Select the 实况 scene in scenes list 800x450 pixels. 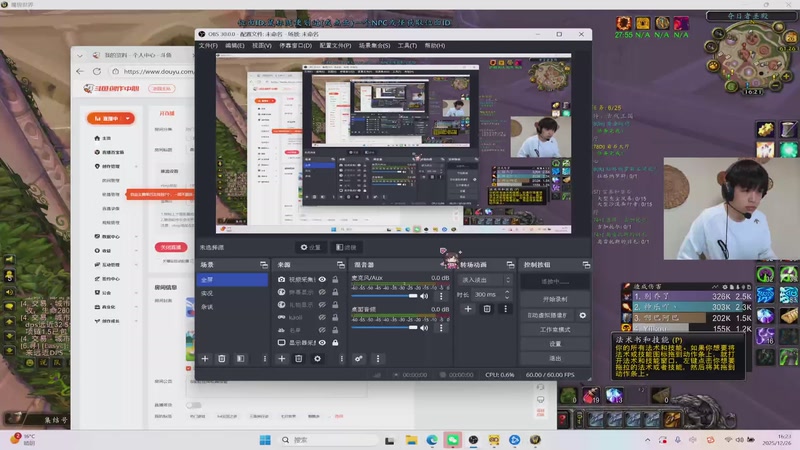point(207,293)
